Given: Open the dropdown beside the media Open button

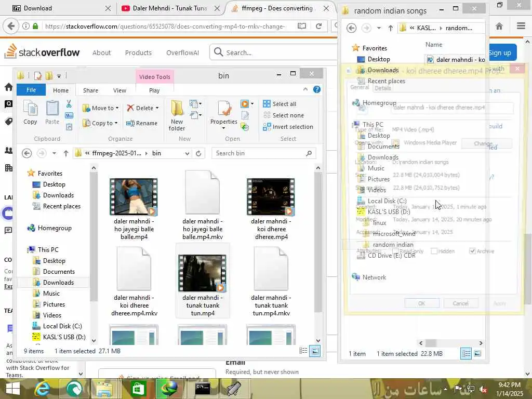Looking at the screenshot, I should coord(252,104).
